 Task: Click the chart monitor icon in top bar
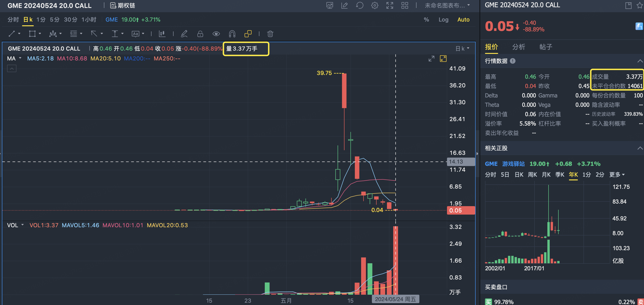(x=330, y=5)
